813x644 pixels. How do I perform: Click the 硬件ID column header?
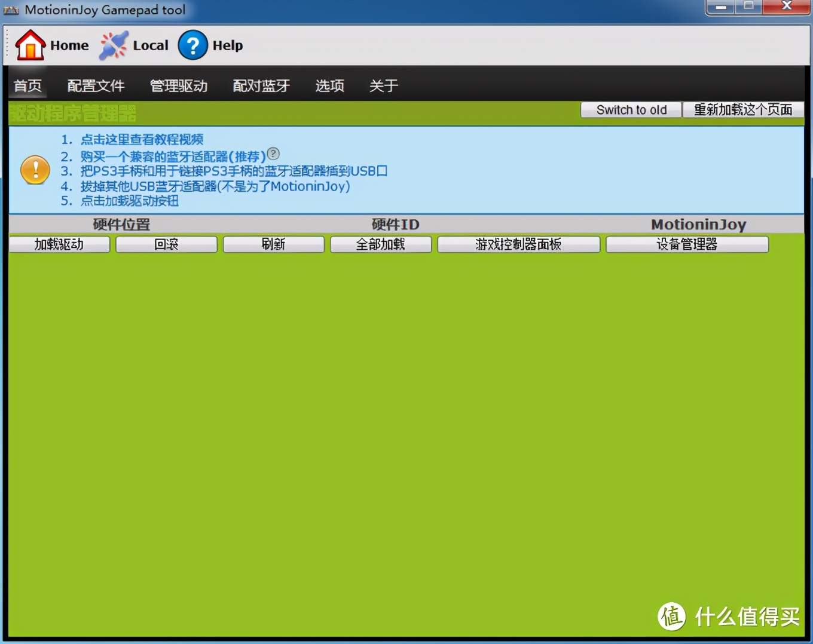[395, 225]
